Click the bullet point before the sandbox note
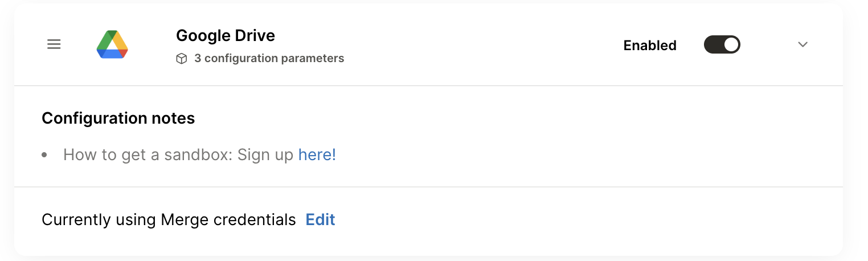Image resolution: width=868 pixels, height=261 pixels. 45,155
